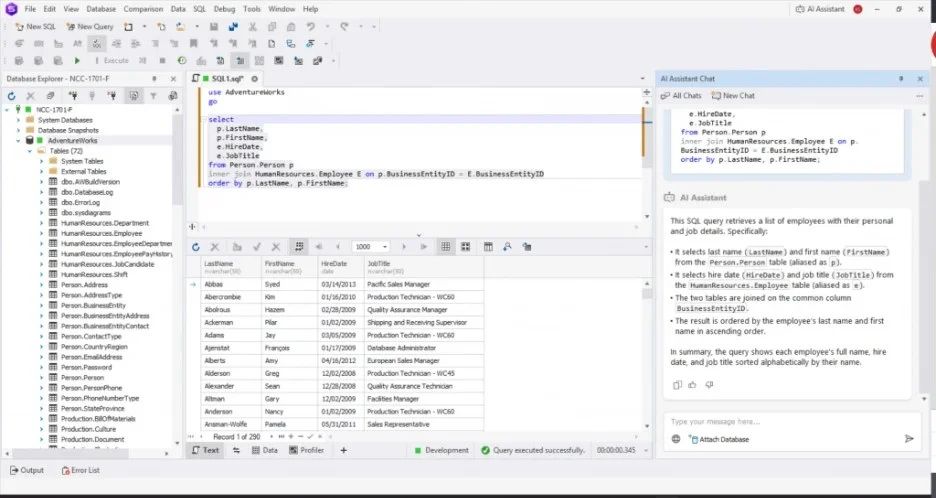This screenshot has height=498, width=936.
Task: Expand the Database Snapshots folder
Action: pos(18,130)
